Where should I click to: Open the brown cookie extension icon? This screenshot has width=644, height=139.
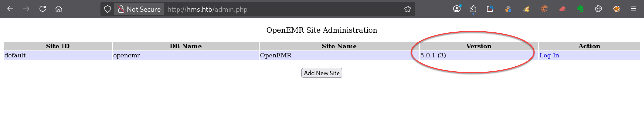tap(544, 9)
